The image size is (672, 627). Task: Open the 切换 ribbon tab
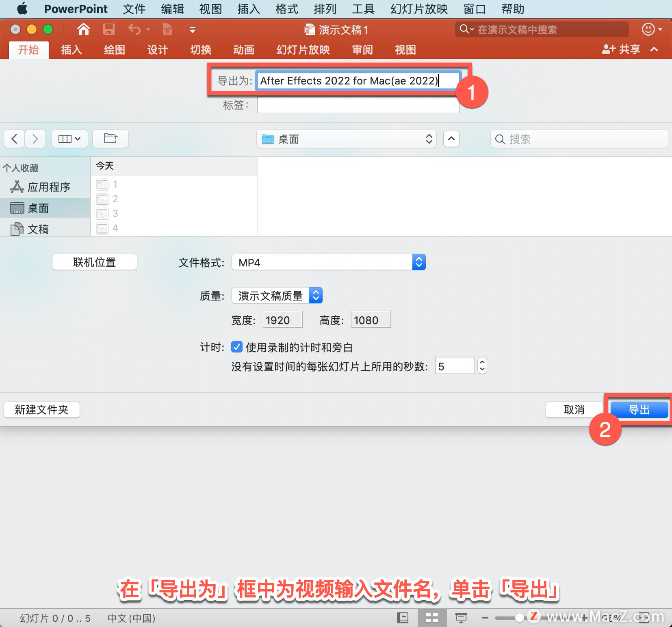201,50
